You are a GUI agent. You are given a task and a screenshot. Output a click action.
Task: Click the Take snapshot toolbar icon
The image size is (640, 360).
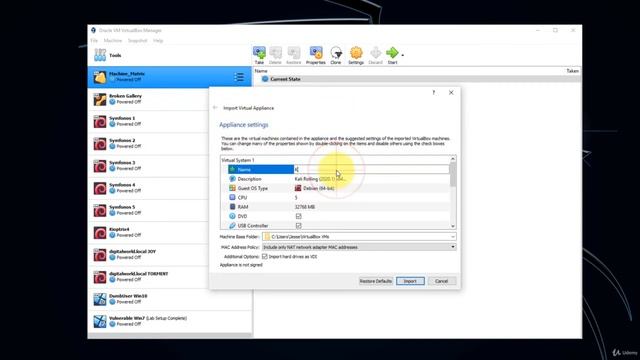click(x=259, y=53)
